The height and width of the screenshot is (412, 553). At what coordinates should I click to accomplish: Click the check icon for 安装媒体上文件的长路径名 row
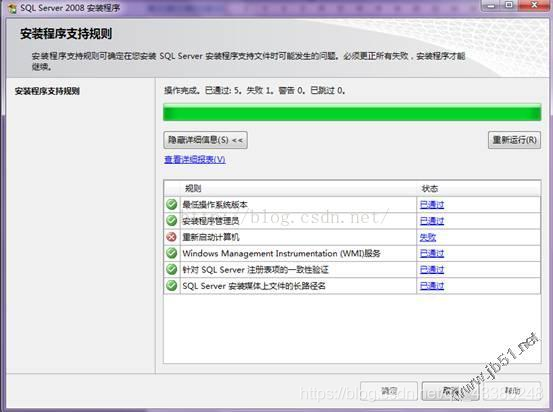[172, 285]
